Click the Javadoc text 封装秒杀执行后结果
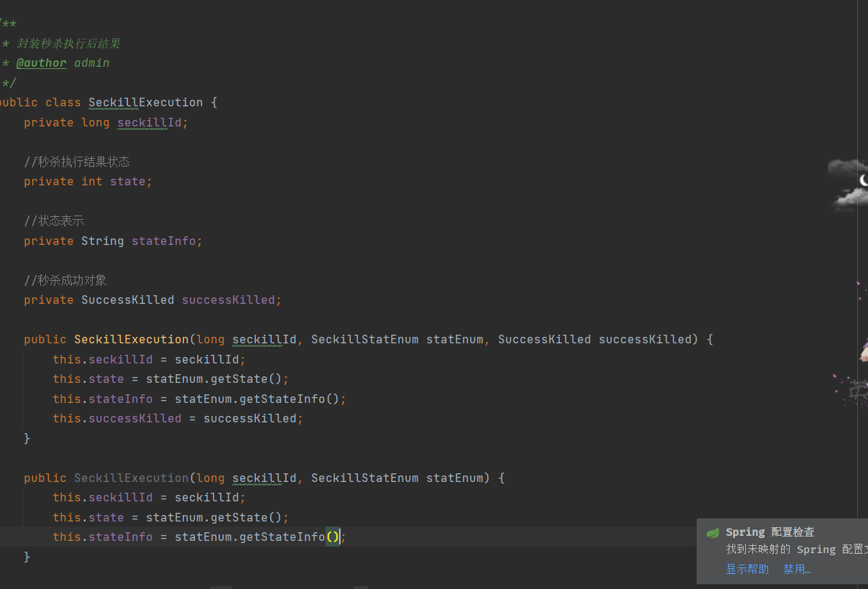 point(68,44)
